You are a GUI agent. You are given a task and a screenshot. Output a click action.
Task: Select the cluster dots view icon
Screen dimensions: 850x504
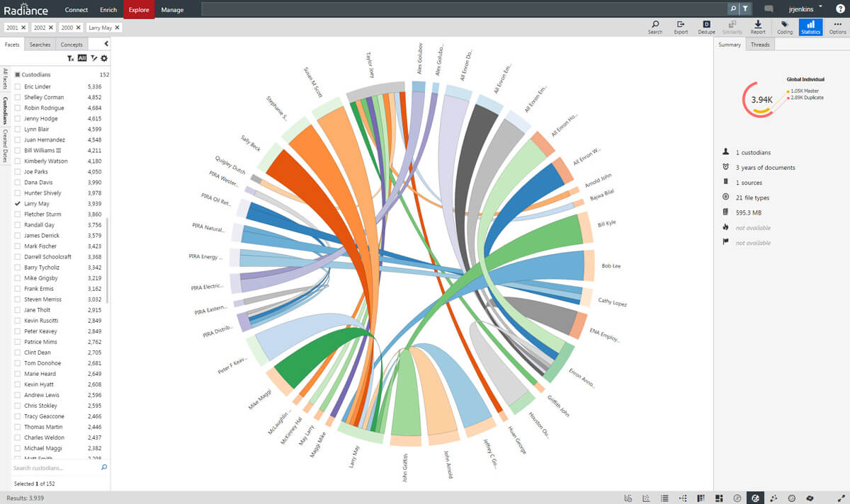tap(791, 498)
